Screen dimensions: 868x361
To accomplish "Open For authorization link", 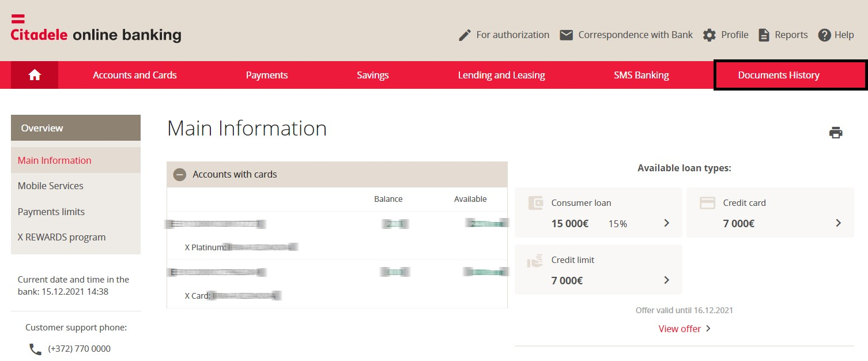I will click(x=513, y=35).
